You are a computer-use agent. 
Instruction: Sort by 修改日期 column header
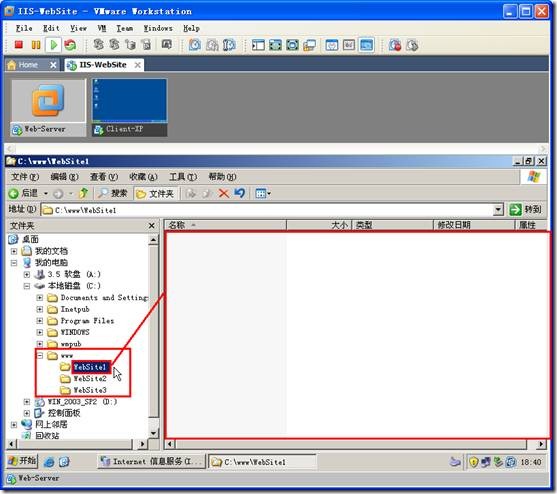tap(474, 225)
